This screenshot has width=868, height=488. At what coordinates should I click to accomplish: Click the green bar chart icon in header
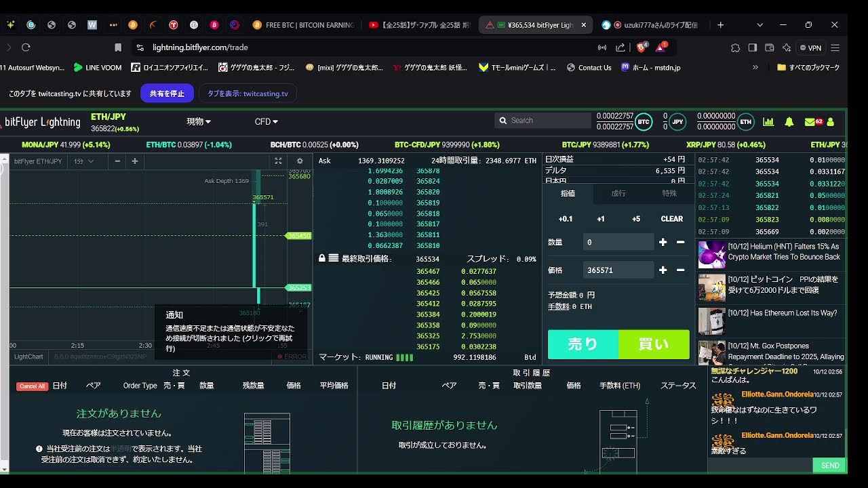coord(768,122)
